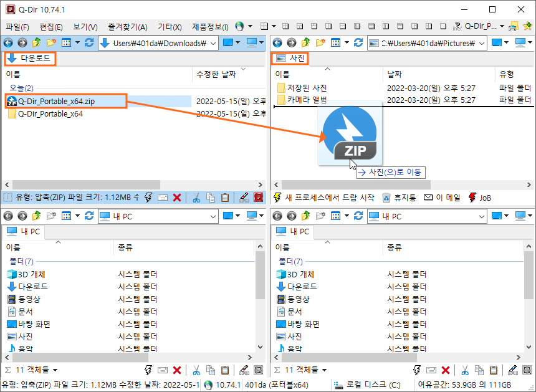Click the inet question mark icon

click(x=457, y=26)
